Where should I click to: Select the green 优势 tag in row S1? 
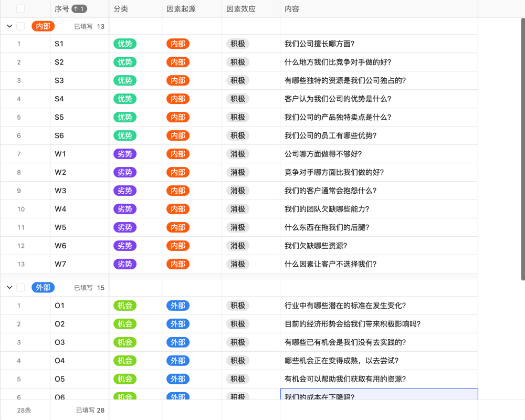(124, 44)
